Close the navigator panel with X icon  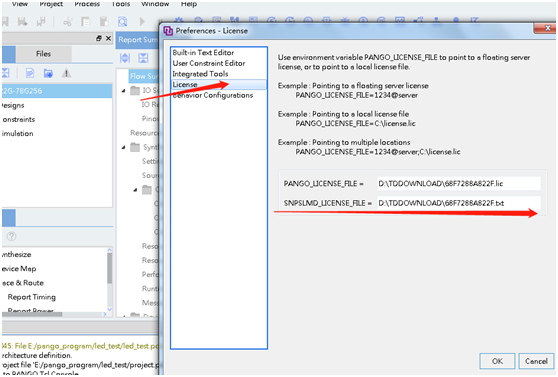pyautogui.click(x=109, y=38)
